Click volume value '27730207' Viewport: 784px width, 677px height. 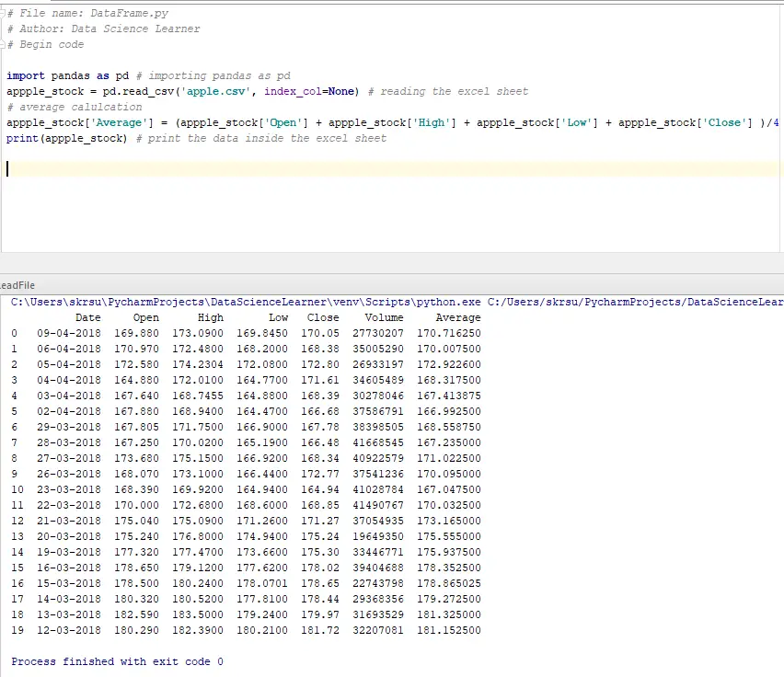pos(378,333)
